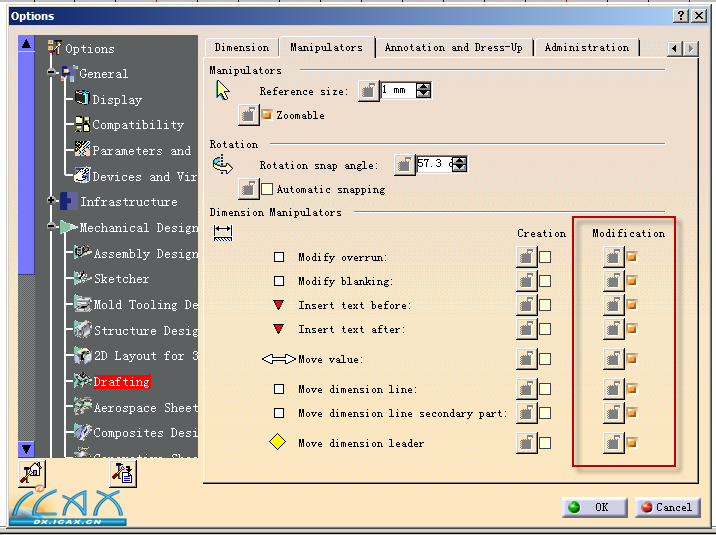716x535 pixels.
Task: Click Modification lock icon for Modify overrun
Action: (x=613, y=257)
